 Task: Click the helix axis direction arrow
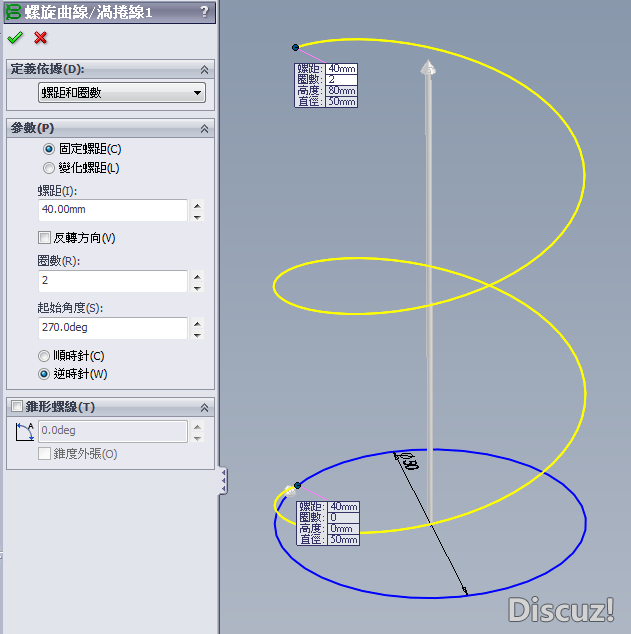[428, 68]
